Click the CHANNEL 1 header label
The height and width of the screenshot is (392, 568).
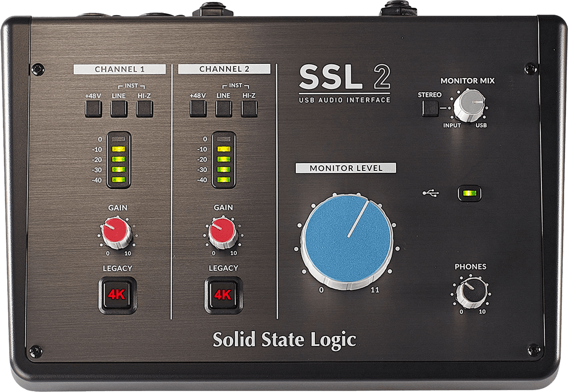[120, 69]
